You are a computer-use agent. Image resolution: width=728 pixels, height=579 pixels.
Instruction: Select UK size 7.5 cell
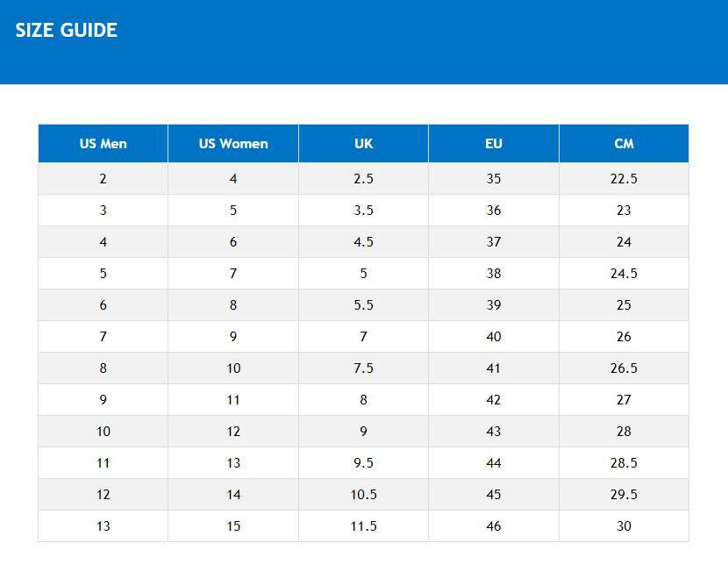(363, 368)
